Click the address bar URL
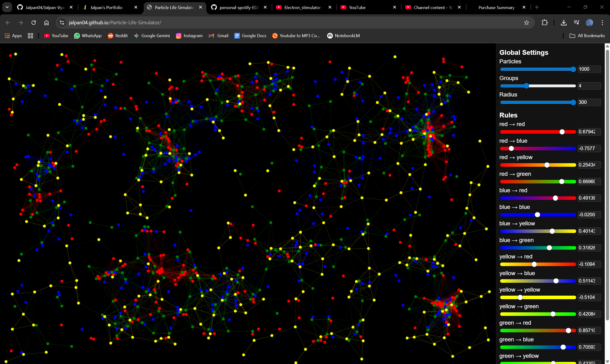Viewport: 610px width, 364px height. (115, 23)
